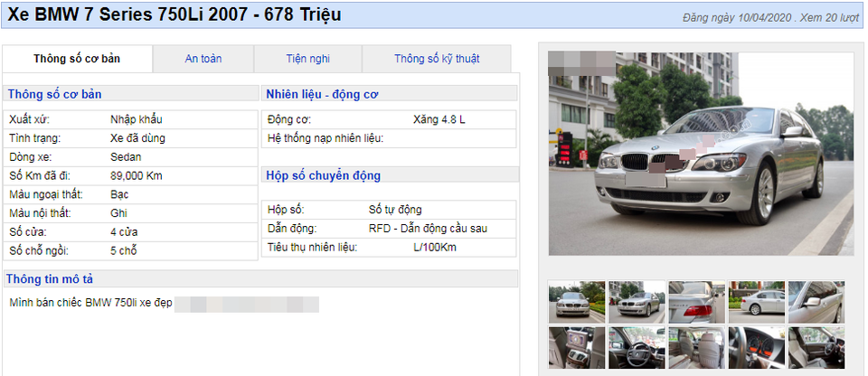Click the 'Số Km đã đi' row label
868x376 pixels.
pyautogui.click(x=40, y=176)
